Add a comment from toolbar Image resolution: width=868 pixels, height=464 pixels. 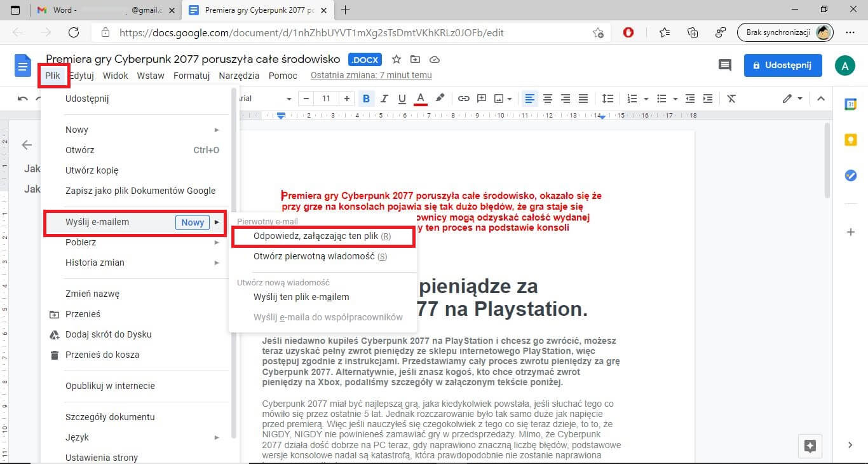tap(482, 99)
